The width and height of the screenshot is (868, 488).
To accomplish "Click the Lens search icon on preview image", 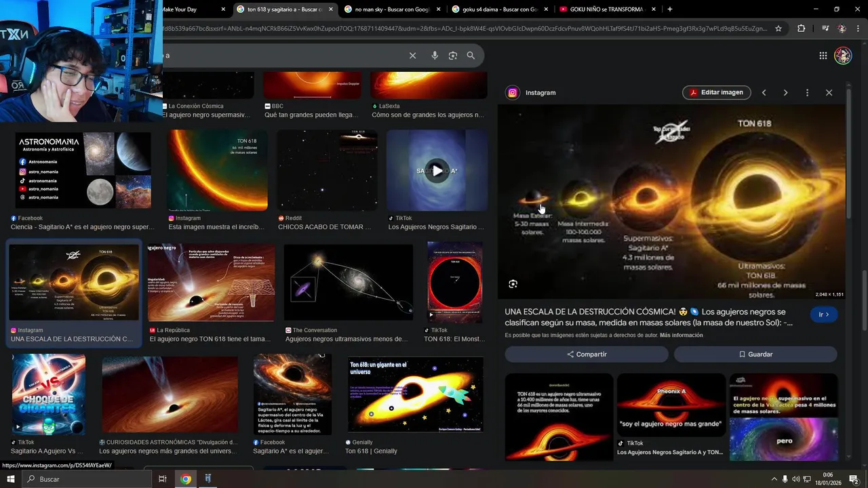I will tap(513, 284).
